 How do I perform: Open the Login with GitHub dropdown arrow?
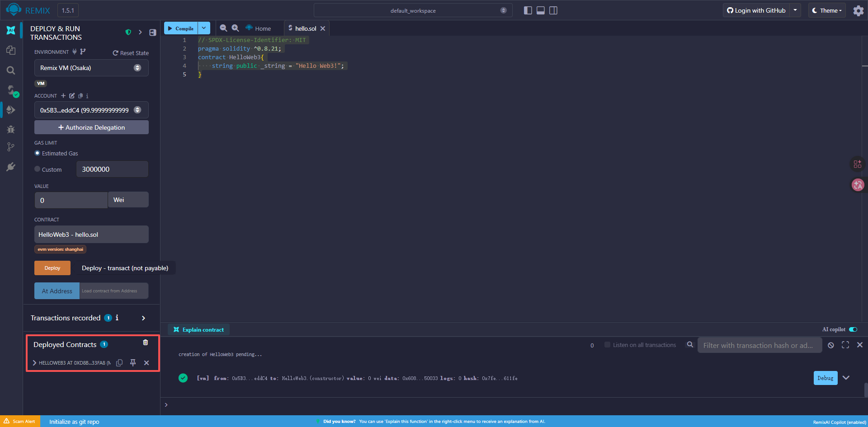tap(795, 10)
